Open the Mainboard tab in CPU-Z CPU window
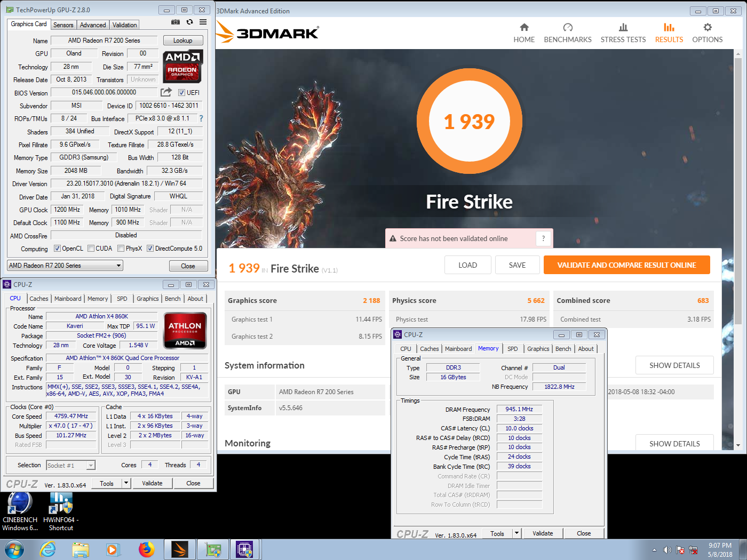This screenshot has width=747, height=560. (68, 299)
